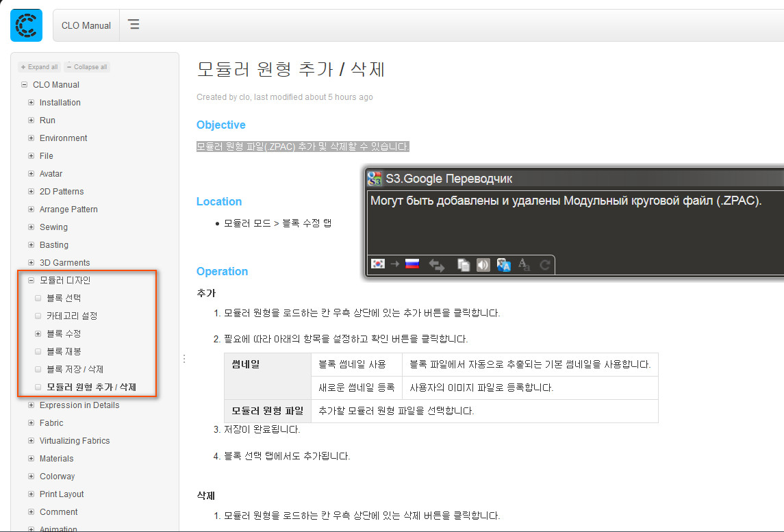This screenshot has width=784, height=532.
Task: Open the Virtualizing Fabrics link
Action: click(75, 440)
